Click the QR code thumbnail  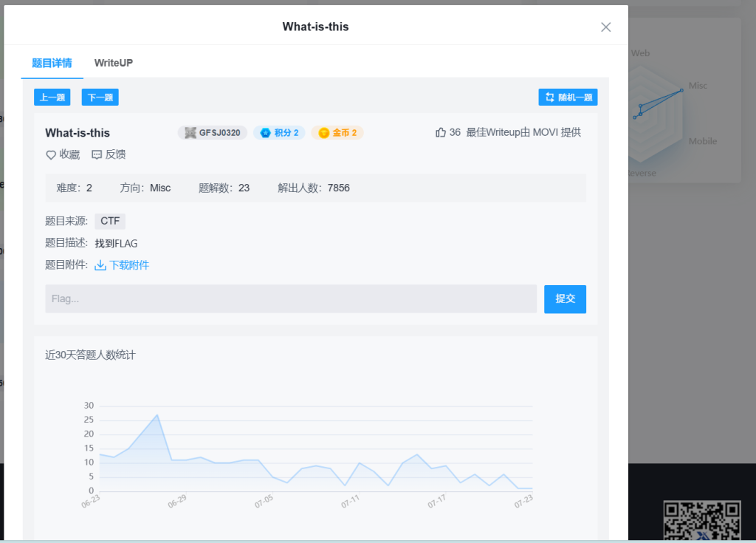(x=701, y=521)
